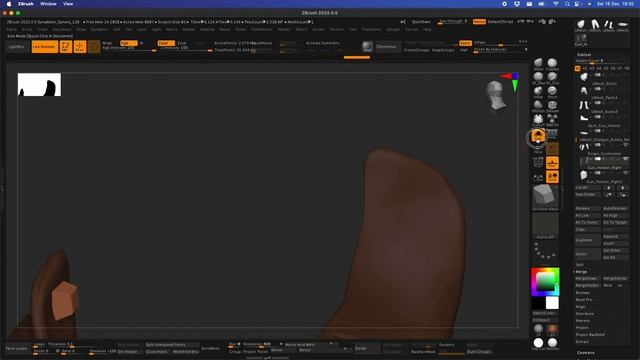This screenshot has height=360, width=640.
Task: Select the Pinch brush icon
Action: [552, 91]
